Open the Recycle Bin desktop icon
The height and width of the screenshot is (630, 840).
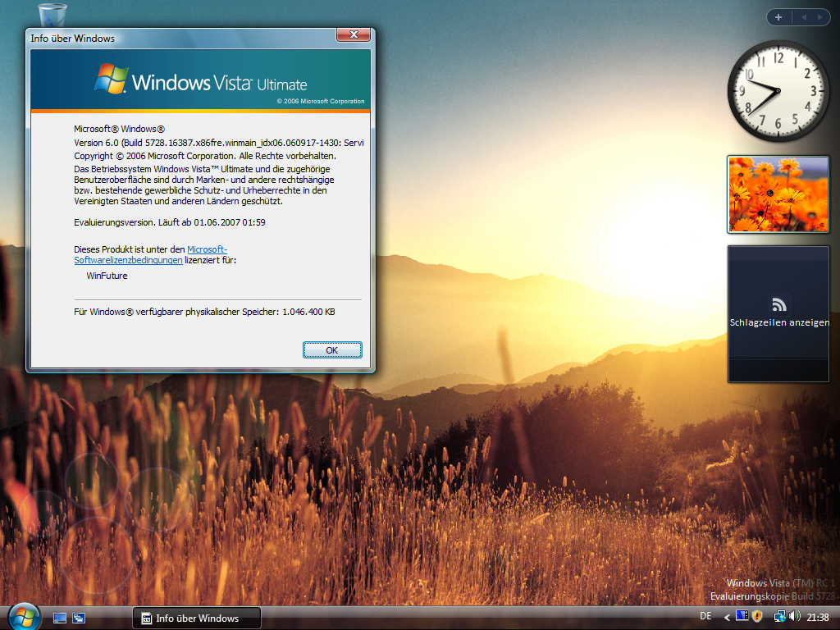point(52,15)
